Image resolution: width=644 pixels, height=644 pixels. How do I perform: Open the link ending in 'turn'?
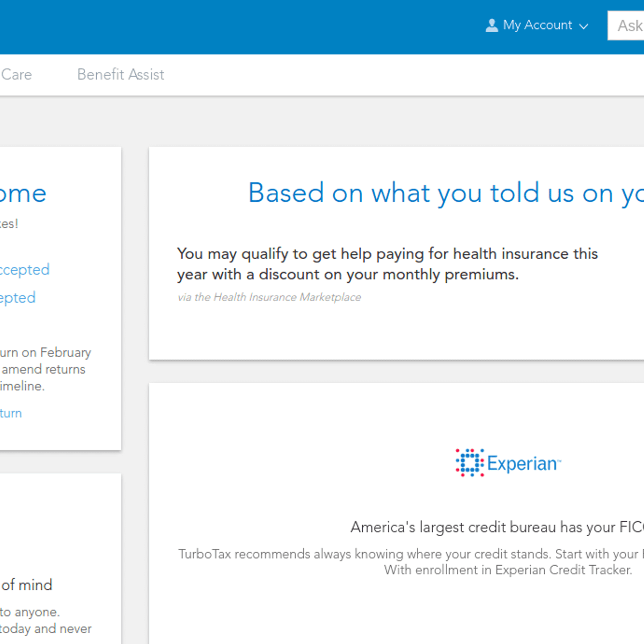tap(11, 413)
